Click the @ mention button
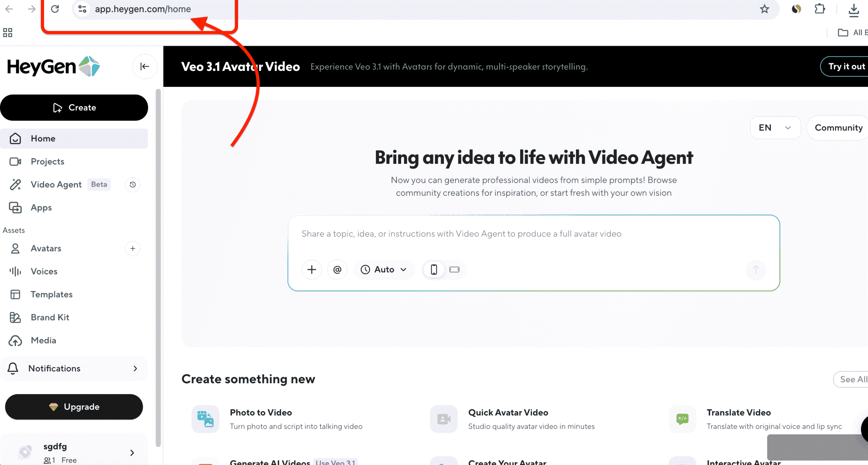Viewport: 868px width, 465px height. [337, 269]
